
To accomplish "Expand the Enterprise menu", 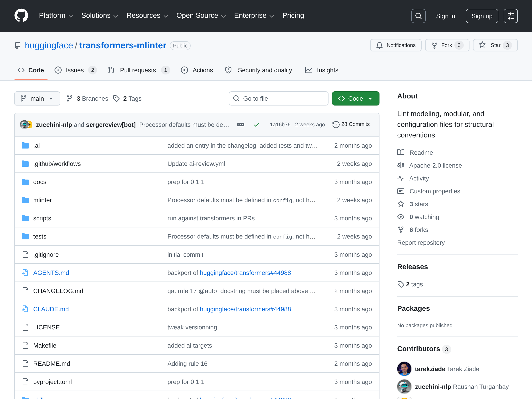I will click(254, 16).
